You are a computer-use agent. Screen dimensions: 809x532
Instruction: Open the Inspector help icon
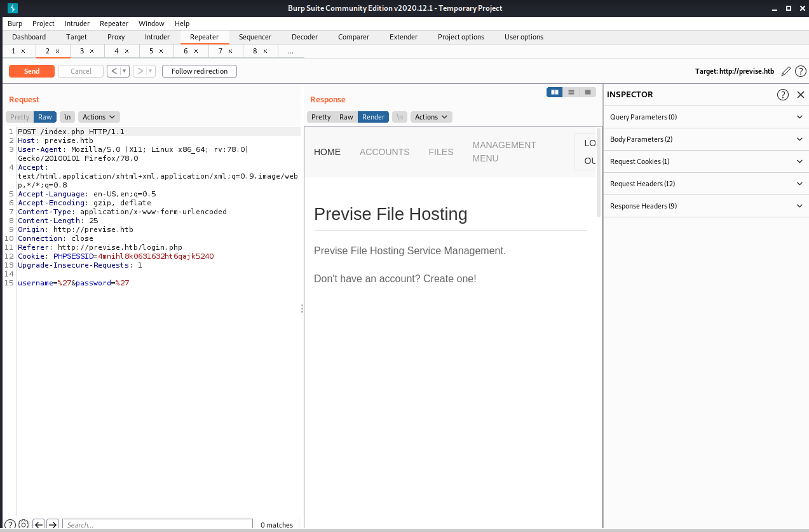coord(783,95)
